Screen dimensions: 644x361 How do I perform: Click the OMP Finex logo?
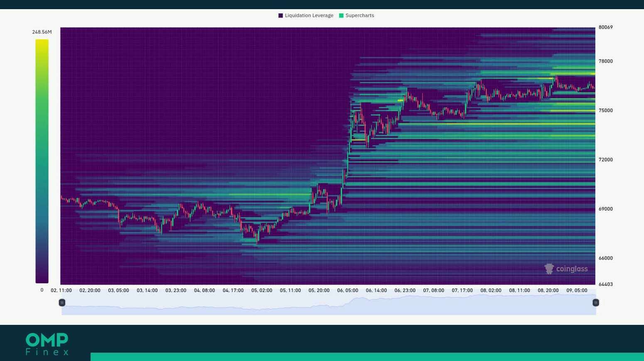click(x=47, y=344)
